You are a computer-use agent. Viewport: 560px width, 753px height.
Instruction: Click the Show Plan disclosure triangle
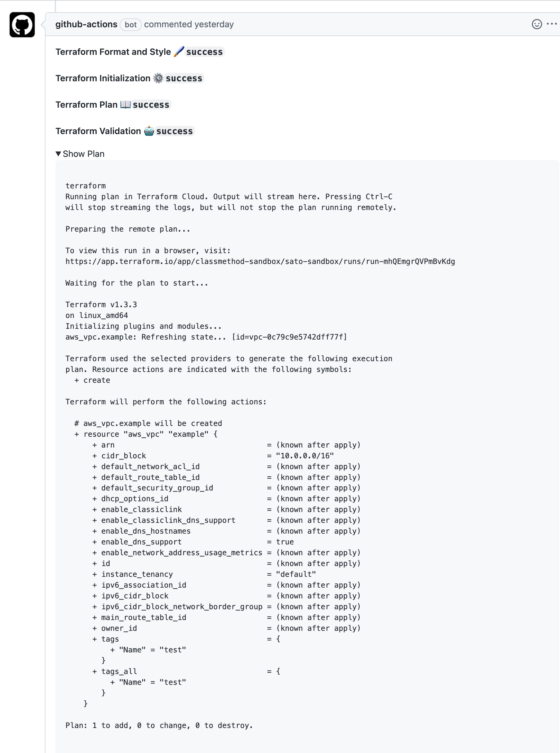point(59,153)
